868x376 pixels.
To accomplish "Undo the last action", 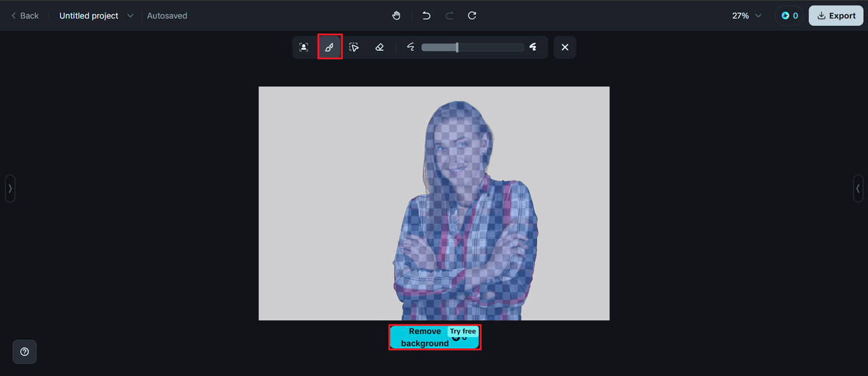I will pos(426,16).
